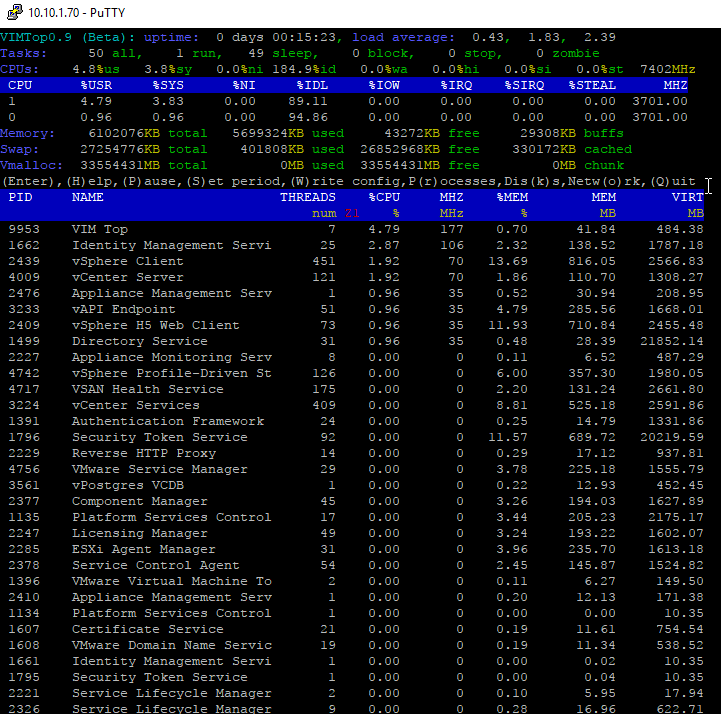
Task: Click the (Q)uit shortcut text
Action: 672,181
